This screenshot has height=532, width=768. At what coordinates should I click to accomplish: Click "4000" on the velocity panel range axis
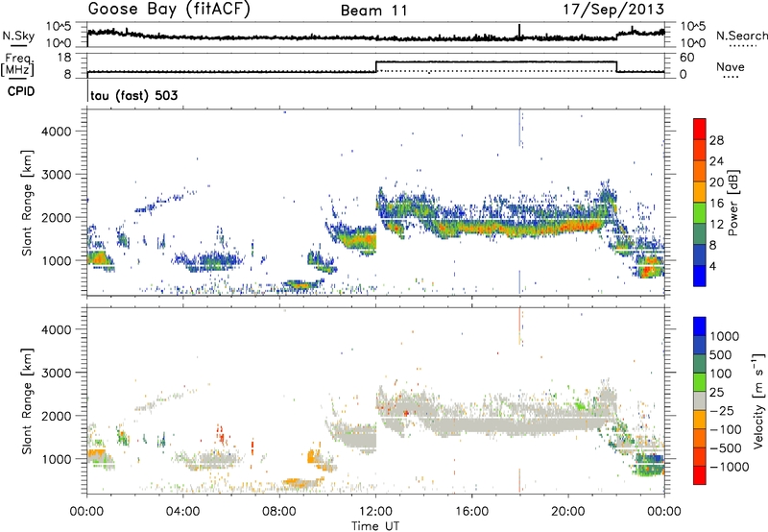(x=56, y=329)
